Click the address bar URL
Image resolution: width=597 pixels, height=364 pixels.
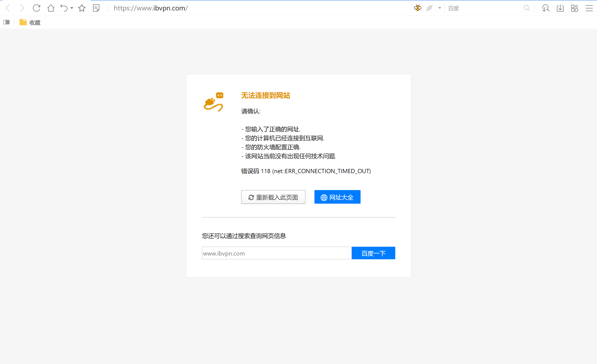(151, 8)
